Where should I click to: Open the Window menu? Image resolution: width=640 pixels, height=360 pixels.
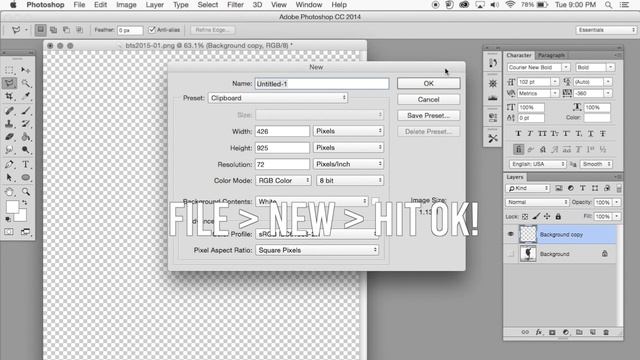tap(309, 5)
